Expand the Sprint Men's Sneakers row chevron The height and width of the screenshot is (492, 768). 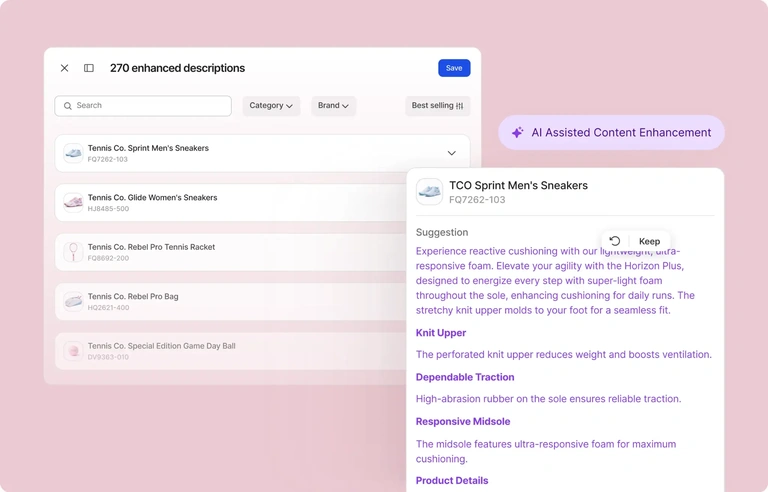(452, 153)
